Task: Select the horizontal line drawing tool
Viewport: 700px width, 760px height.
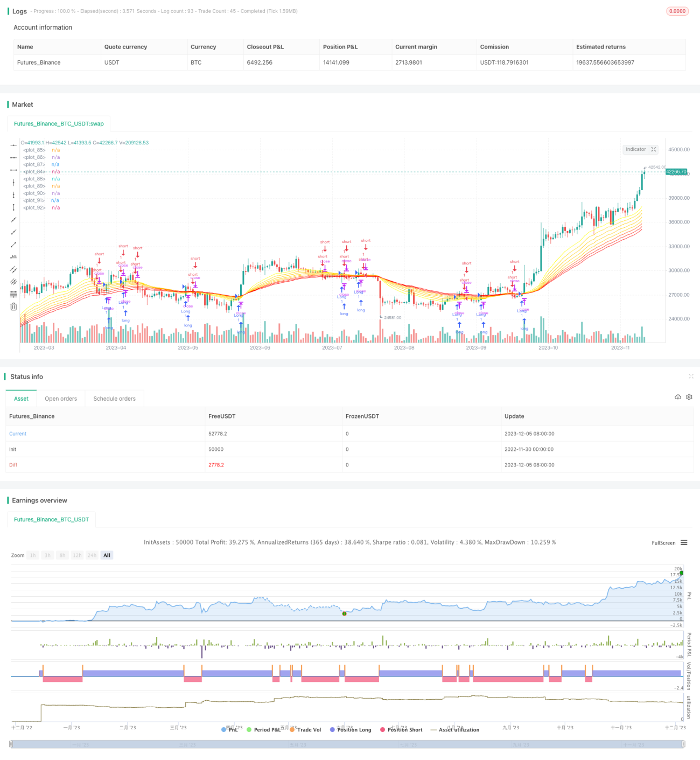Action: (x=13, y=145)
